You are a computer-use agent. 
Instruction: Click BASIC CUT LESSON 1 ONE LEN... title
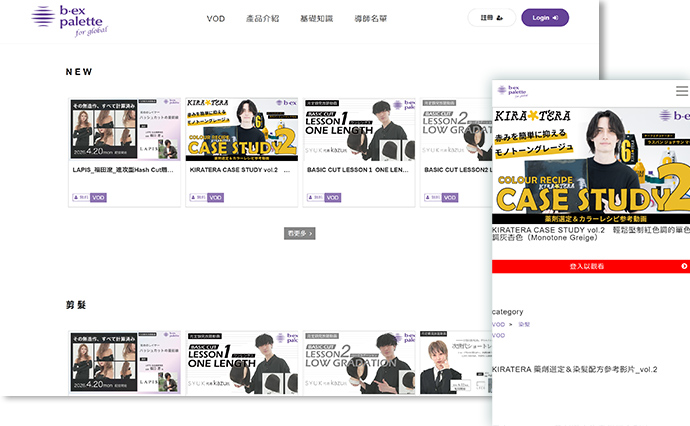pos(358,170)
